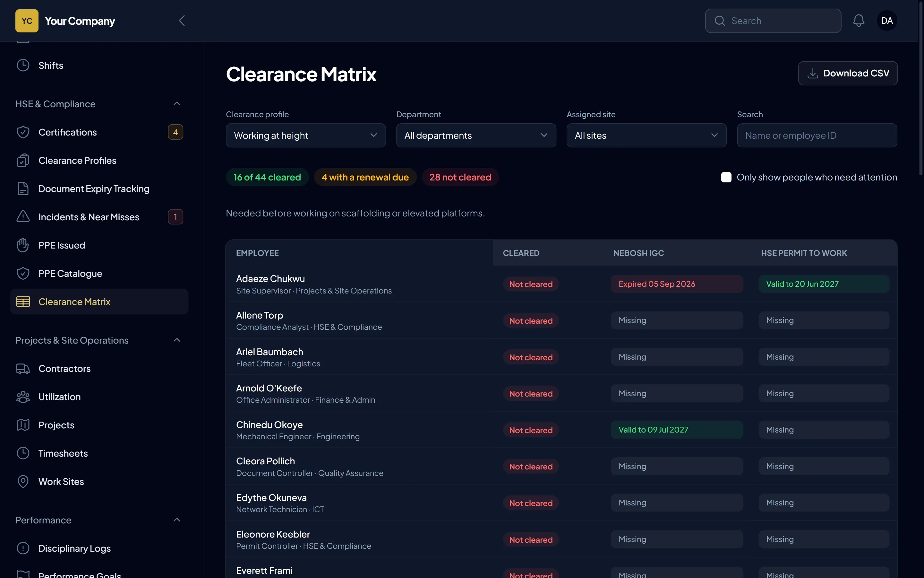The height and width of the screenshot is (578, 924).
Task: Open the Clearance profile dropdown
Action: (305, 135)
